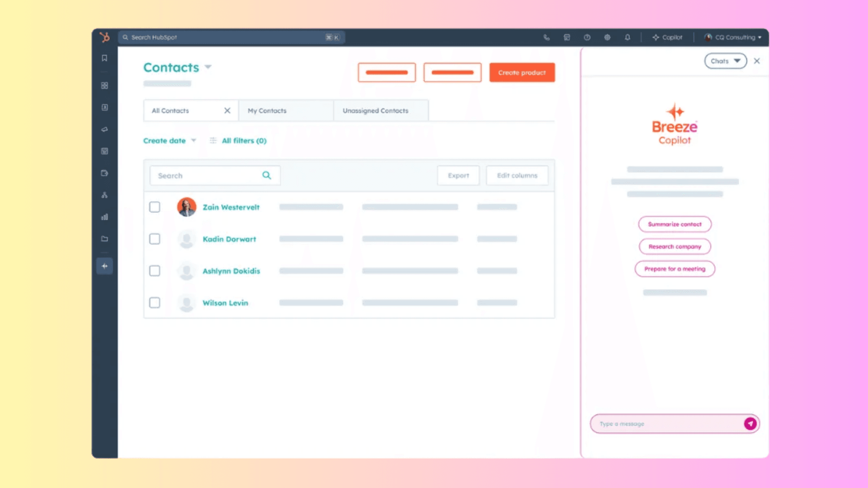Switch to the My Contacts tab
The image size is (868, 488).
coord(267,110)
